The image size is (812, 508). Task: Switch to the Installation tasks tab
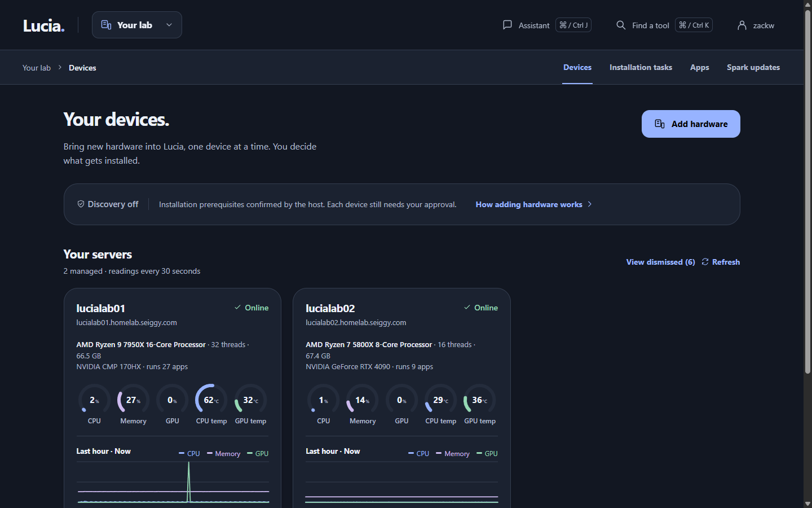[x=641, y=67]
